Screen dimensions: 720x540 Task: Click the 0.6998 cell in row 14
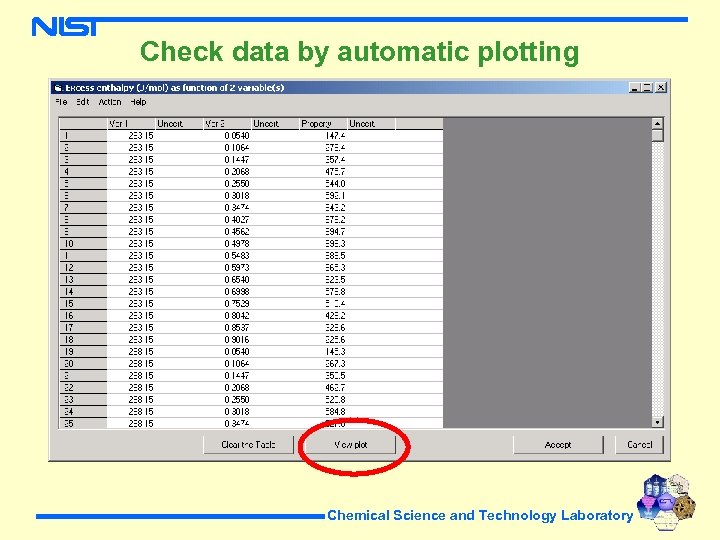tap(227, 292)
